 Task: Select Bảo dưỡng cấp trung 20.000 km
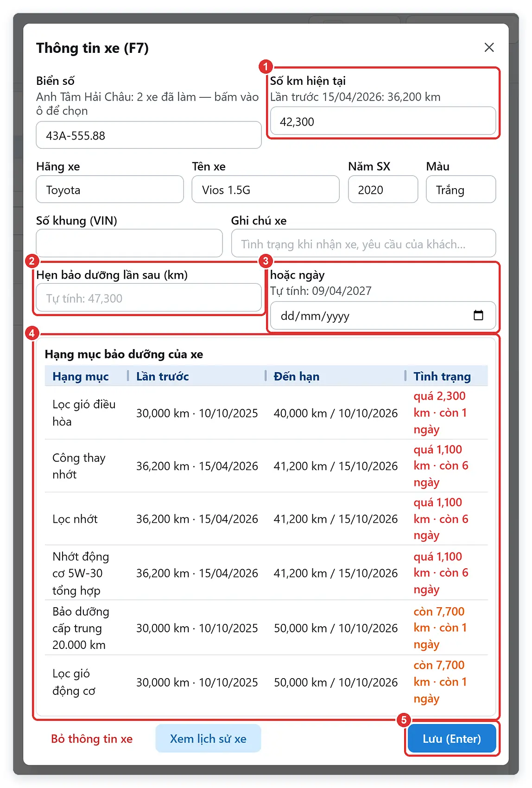pos(81,628)
